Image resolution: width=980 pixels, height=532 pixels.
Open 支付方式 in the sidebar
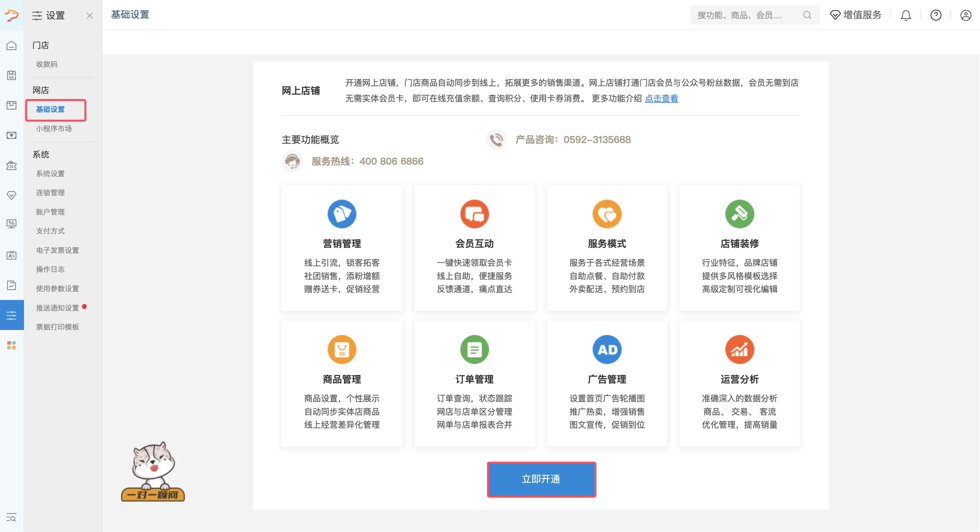[x=50, y=231]
